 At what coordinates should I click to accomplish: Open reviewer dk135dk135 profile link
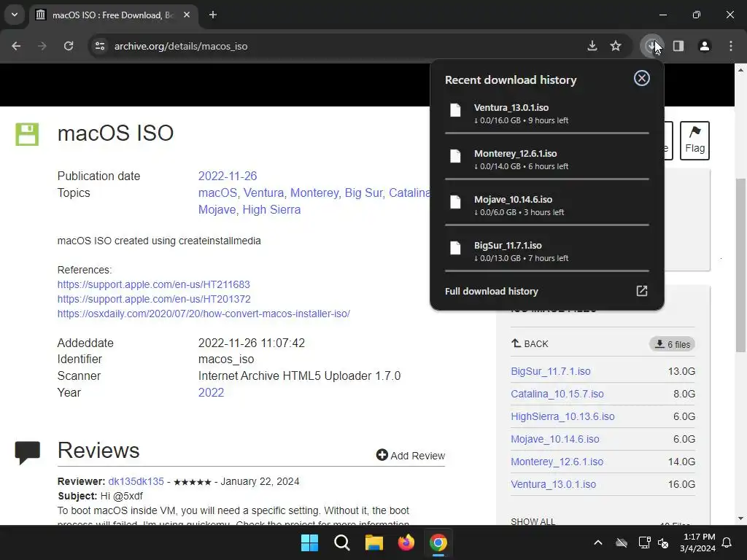click(x=136, y=481)
